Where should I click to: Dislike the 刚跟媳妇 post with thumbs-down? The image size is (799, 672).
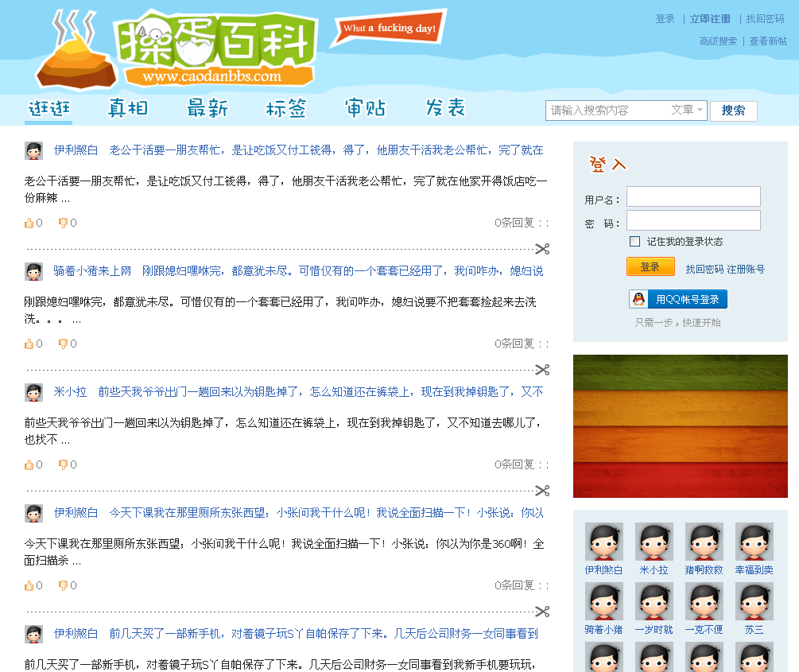pyautogui.click(x=63, y=344)
